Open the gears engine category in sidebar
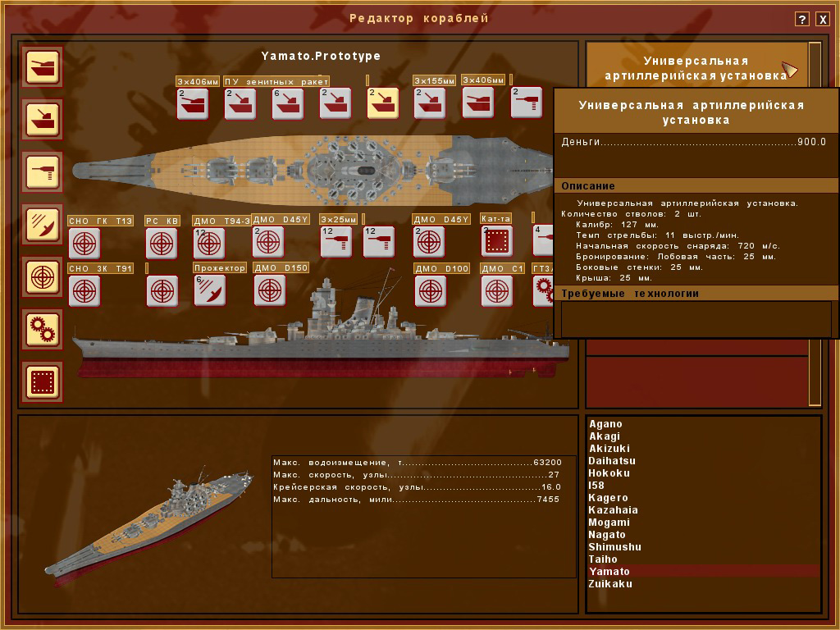Image resolution: width=840 pixels, height=630 pixels. tap(43, 328)
